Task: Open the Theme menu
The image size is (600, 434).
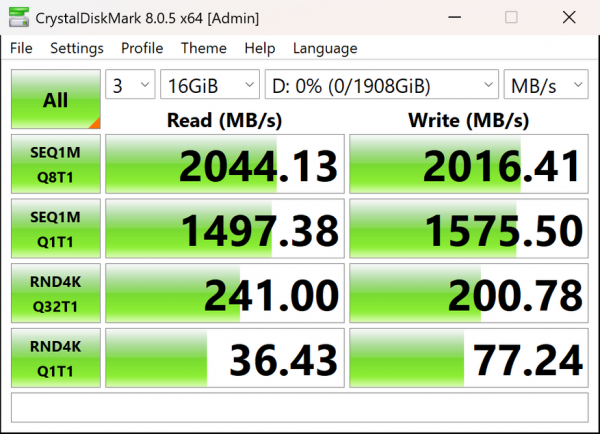Action: click(x=204, y=48)
